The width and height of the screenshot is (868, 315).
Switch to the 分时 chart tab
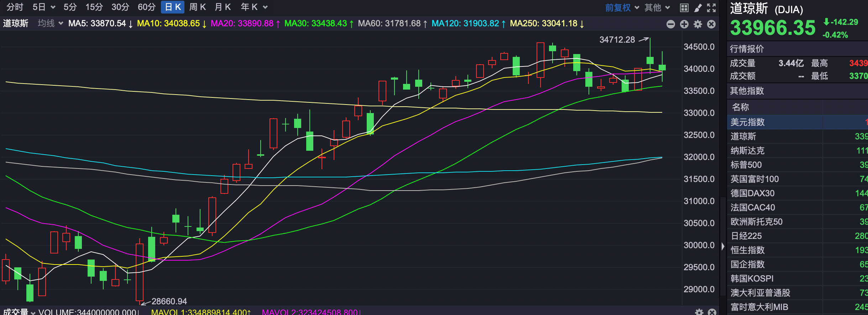coord(15,7)
